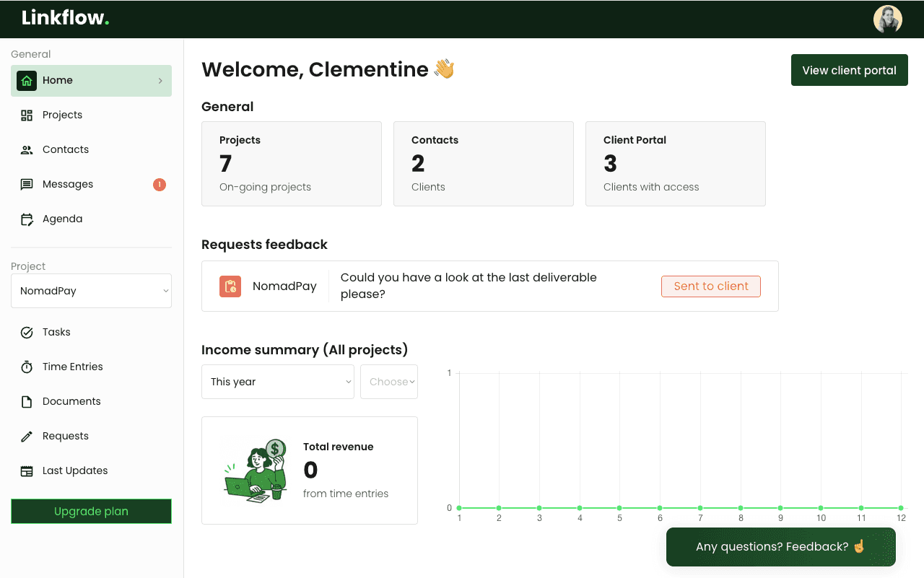Image resolution: width=924 pixels, height=578 pixels.
Task: Click the chart data point for month 1
Action: [x=459, y=508]
